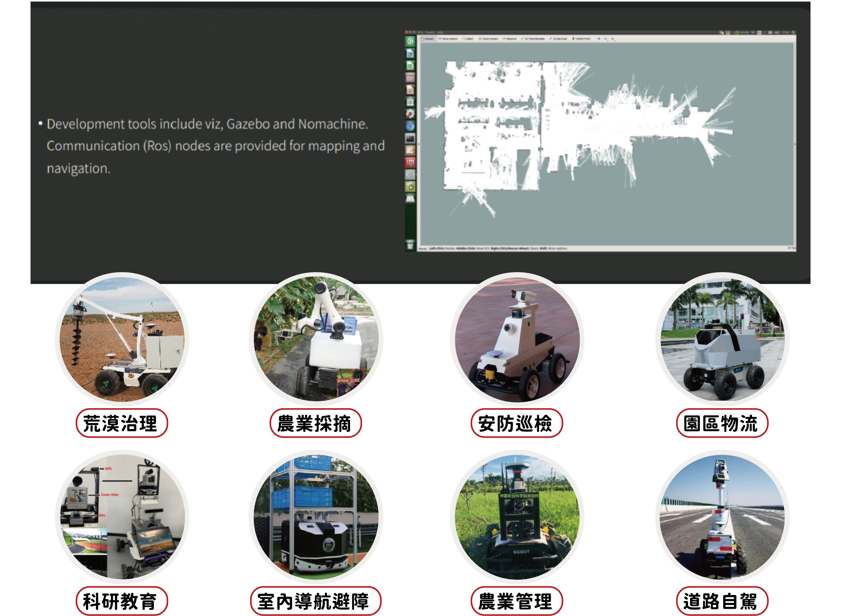Open the Trash icon in the dock
The width and height of the screenshot is (844, 616).
410,245
